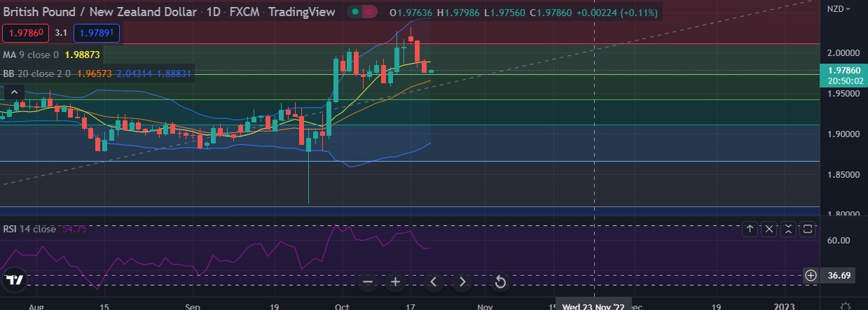Delete the RSI pane with X icon
The height and width of the screenshot is (310, 868).
coord(769,229)
